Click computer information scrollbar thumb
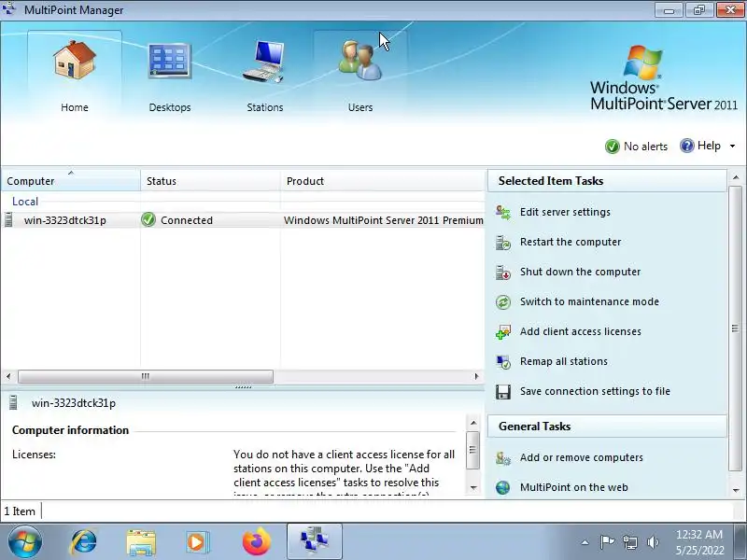Image resolution: width=747 pixels, height=560 pixels. (x=473, y=450)
